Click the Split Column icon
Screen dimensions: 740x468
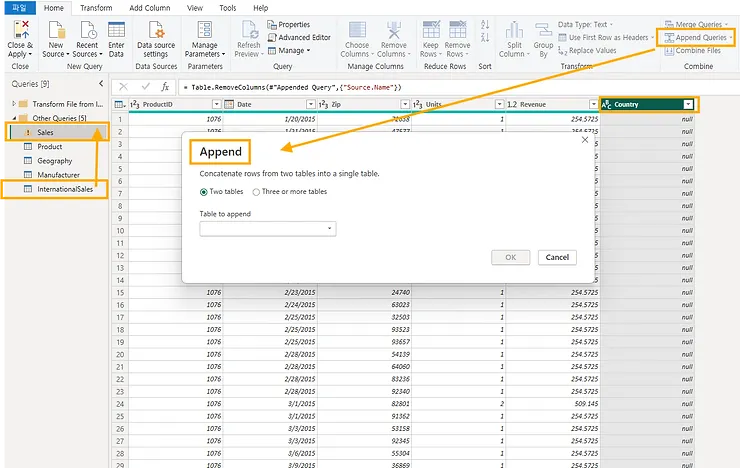(x=512, y=30)
